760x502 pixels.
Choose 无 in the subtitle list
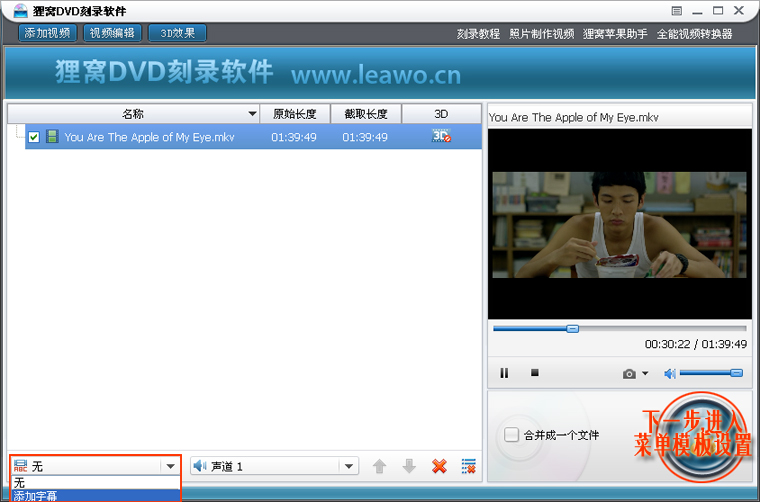tap(95, 483)
